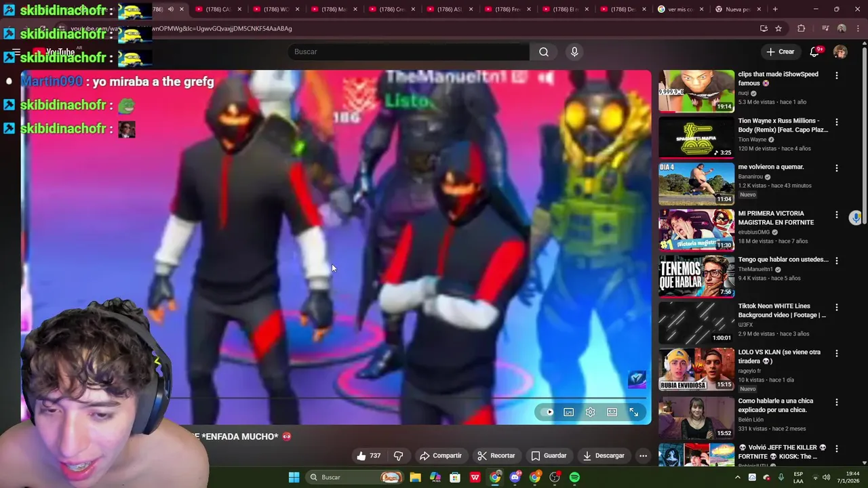Open Chrome profile avatar in toolbar
Image resolution: width=868 pixels, height=488 pixels.
pyautogui.click(x=842, y=28)
